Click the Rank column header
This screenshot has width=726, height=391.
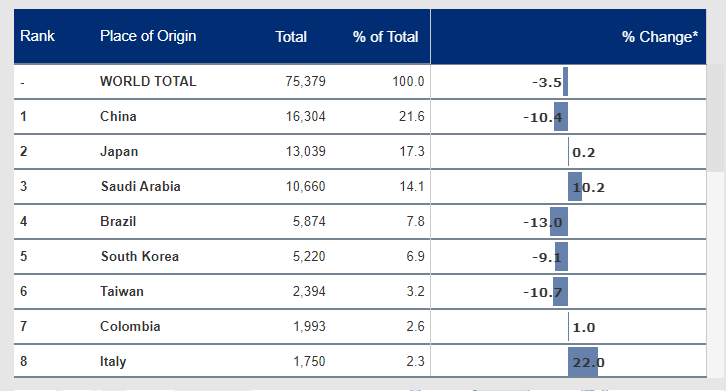(37, 36)
